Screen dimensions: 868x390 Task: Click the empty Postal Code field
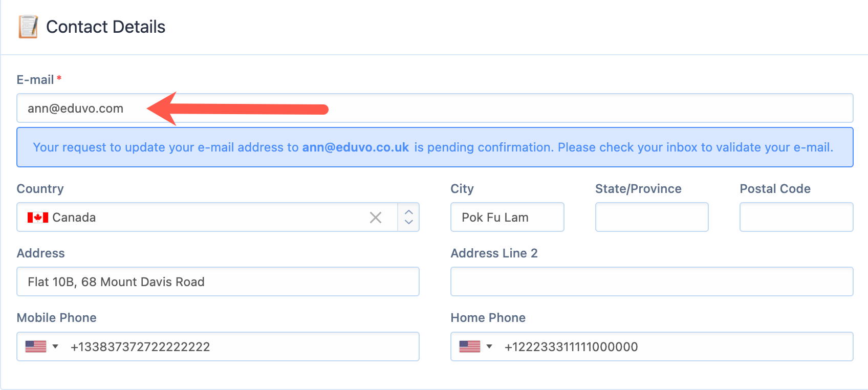(x=796, y=217)
